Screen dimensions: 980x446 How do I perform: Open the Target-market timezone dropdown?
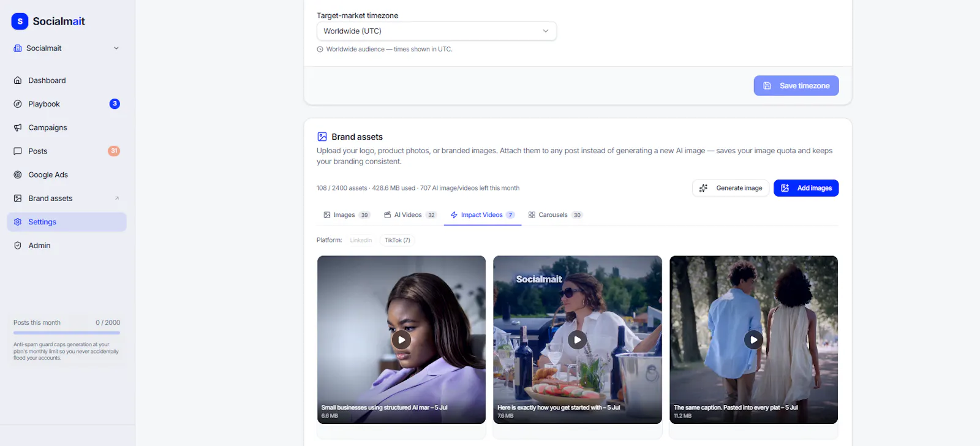(437, 31)
